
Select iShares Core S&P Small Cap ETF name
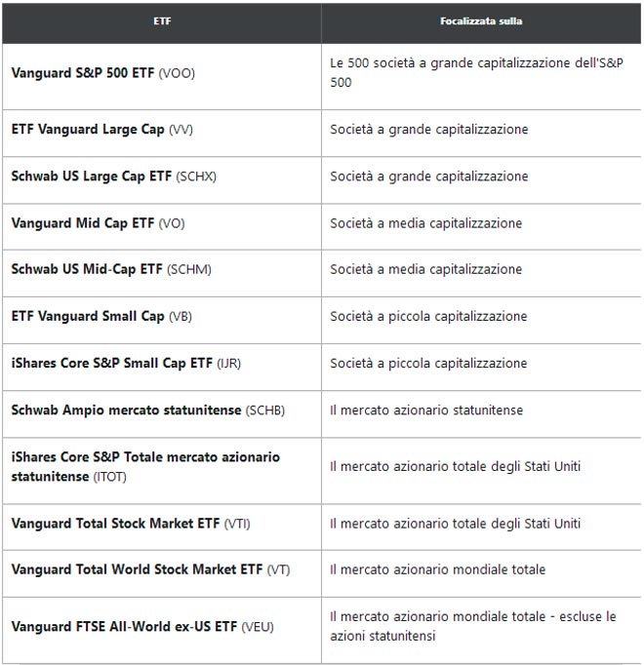[126, 363]
